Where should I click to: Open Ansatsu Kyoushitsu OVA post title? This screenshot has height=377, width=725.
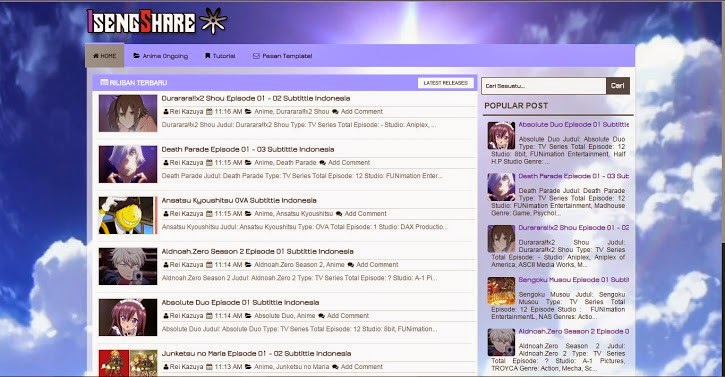[239, 200]
